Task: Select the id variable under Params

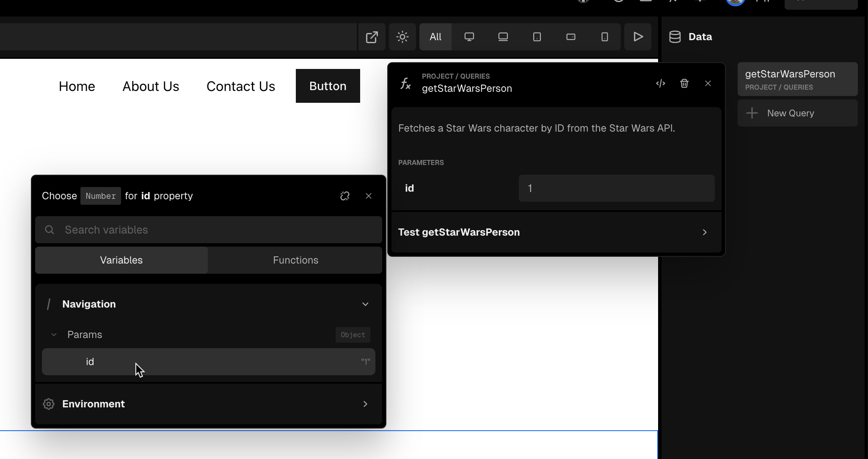Action: 208,362
